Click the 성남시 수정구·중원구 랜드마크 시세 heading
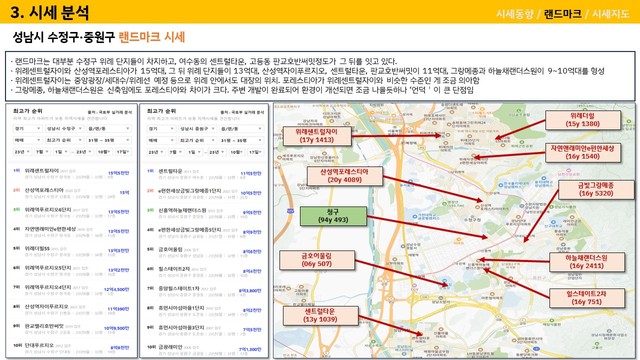Screen dimensions: 640x360 pos(99,37)
